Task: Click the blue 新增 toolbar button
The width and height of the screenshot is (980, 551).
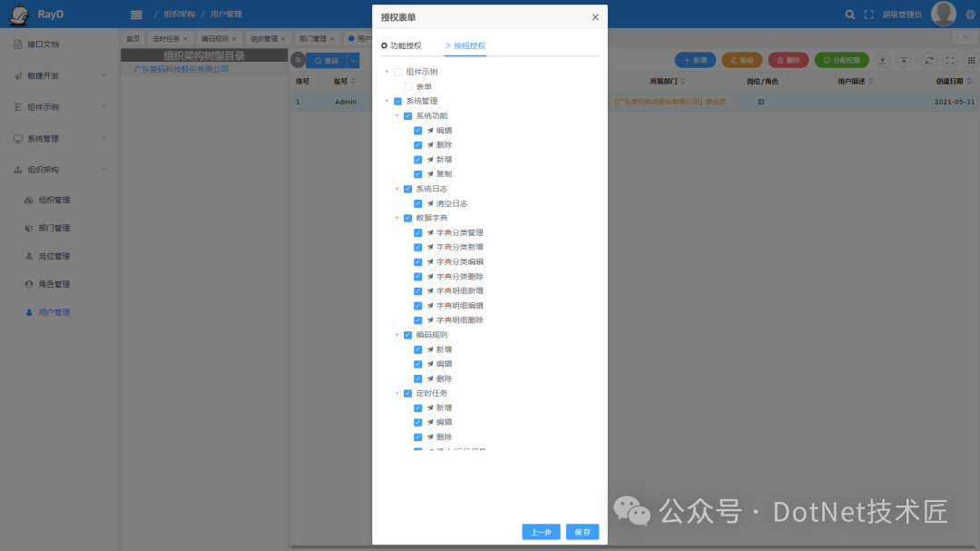Action: (x=695, y=60)
